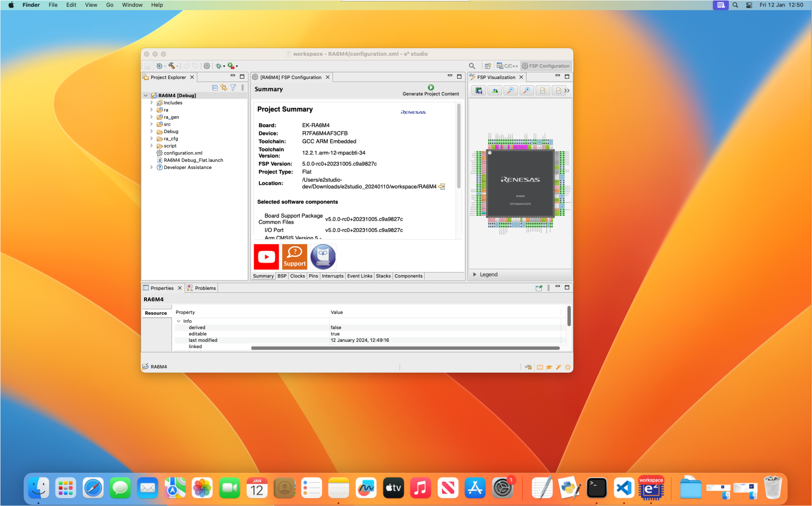The height and width of the screenshot is (506, 812).
Task: Click status bar orange star badge icon
Action: [x=568, y=367]
